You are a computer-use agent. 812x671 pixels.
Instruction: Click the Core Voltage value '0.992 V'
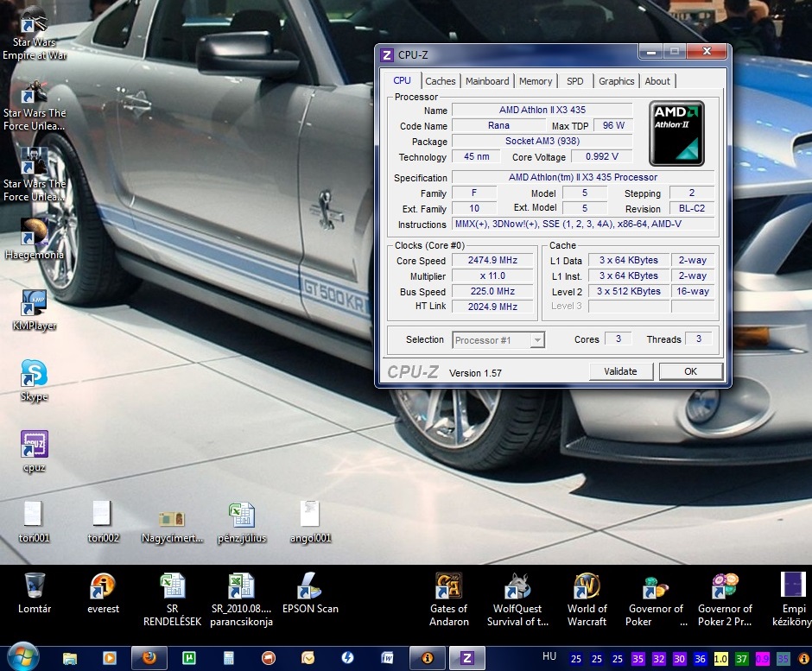pyautogui.click(x=602, y=156)
